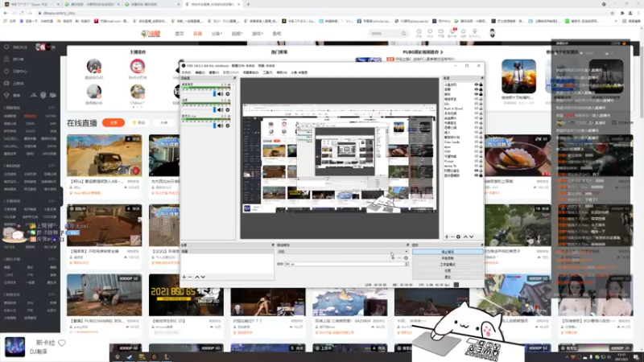Image resolution: width=644 pixels, height=362 pixels.
Task: Add a new source with plus icon
Action: pyautogui.click(x=447, y=237)
